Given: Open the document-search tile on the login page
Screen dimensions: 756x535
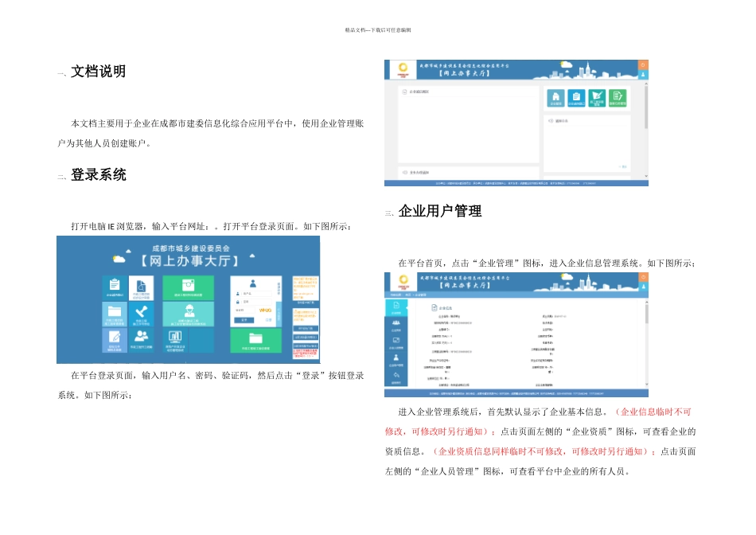Looking at the screenshot, I should point(142,287).
